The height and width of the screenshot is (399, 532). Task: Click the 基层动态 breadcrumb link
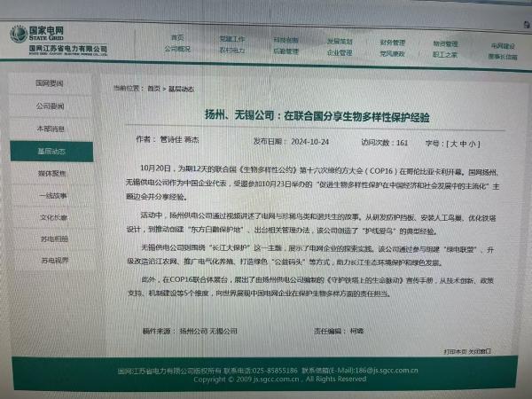tap(180, 89)
